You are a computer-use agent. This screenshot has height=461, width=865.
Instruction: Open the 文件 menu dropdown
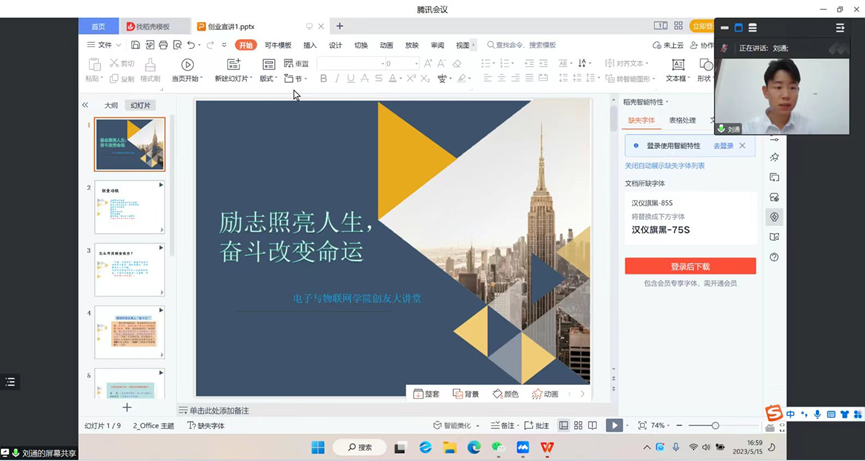[x=104, y=45]
